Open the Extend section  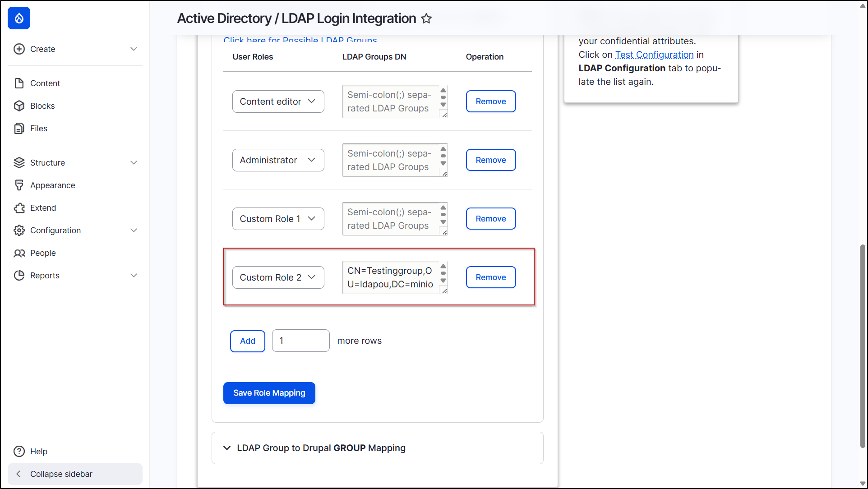tap(42, 208)
